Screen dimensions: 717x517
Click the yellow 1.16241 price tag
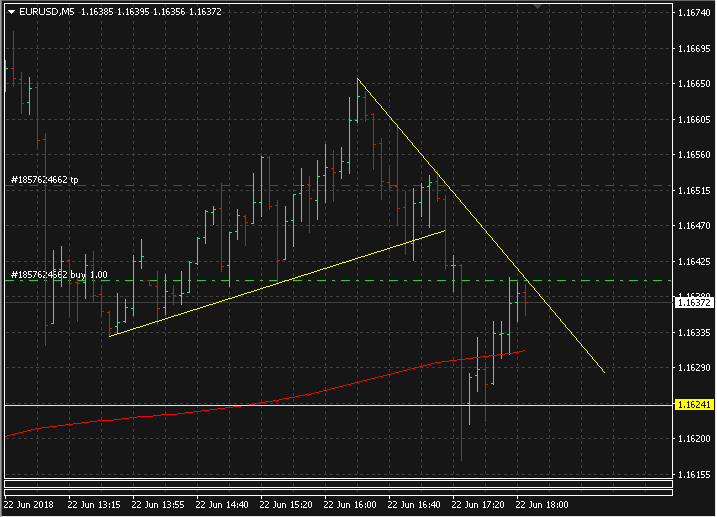[x=693, y=405]
